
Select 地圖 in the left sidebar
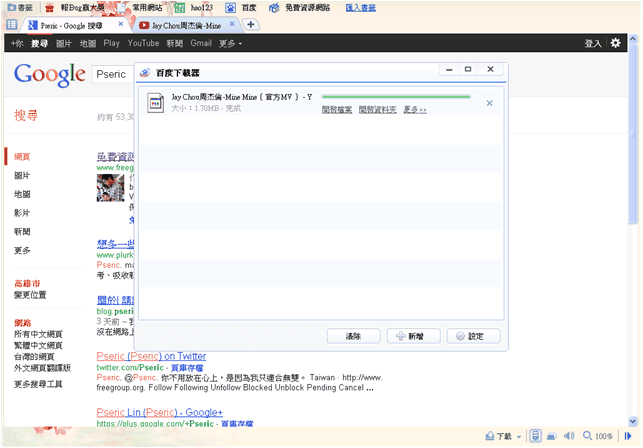click(x=22, y=194)
